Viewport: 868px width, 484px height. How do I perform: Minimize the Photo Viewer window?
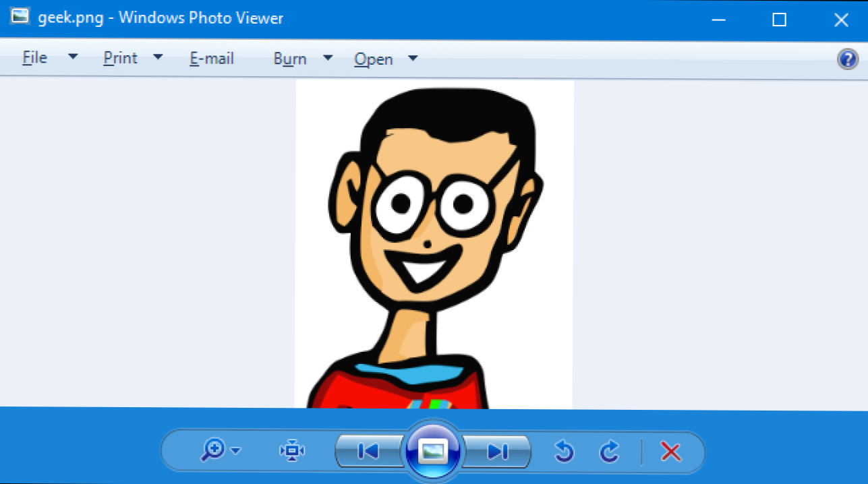[718, 20]
